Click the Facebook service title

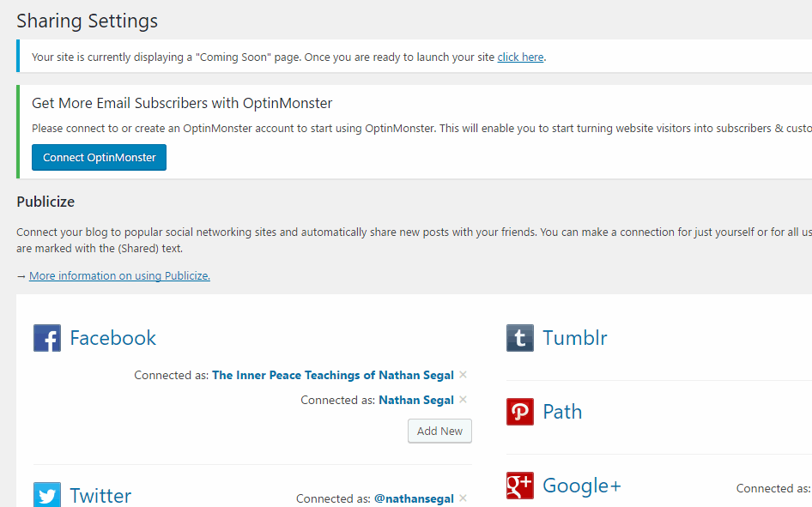[x=113, y=338]
